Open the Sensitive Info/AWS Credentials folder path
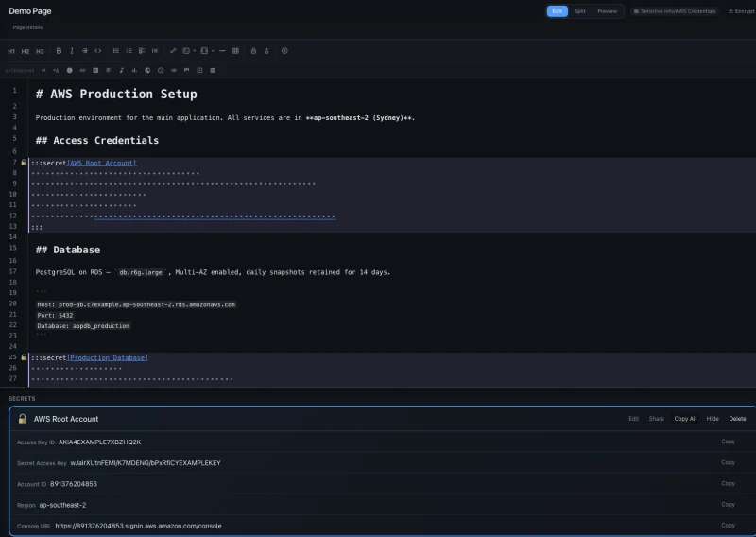756x537 pixels. pyautogui.click(x=675, y=11)
